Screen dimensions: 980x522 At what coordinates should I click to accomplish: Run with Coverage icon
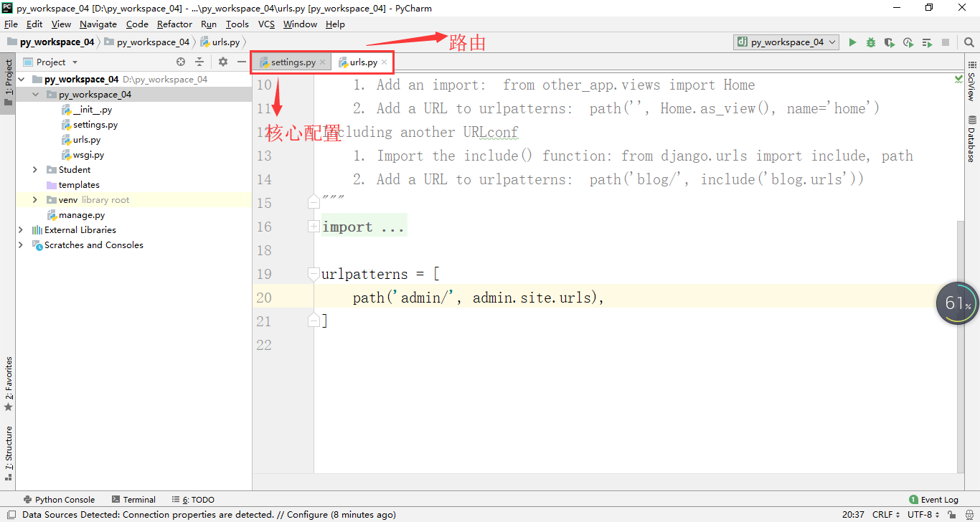pyautogui.click(x=890, y=42)
